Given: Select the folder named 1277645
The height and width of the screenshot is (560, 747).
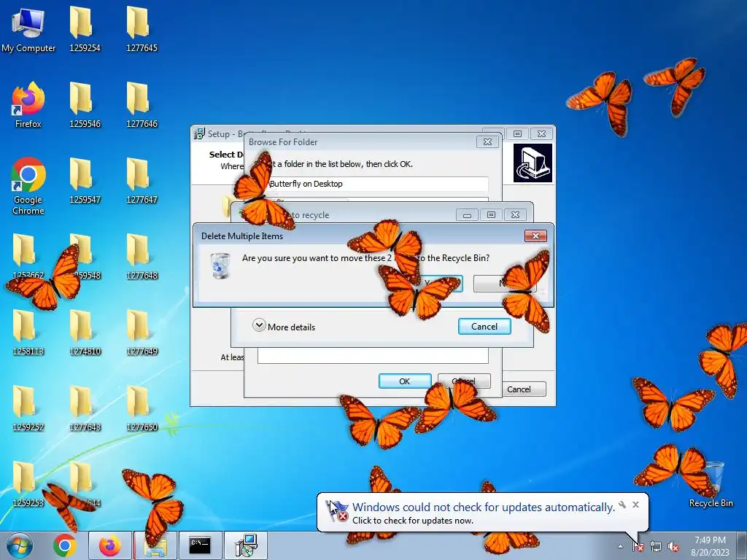Looking at the screenshot, I should 142,29.
